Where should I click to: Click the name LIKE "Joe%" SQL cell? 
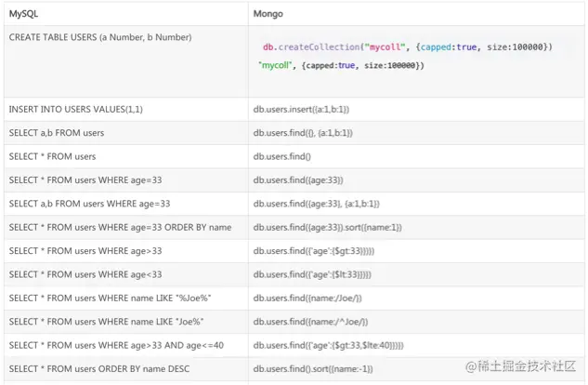tap(125, 322)
